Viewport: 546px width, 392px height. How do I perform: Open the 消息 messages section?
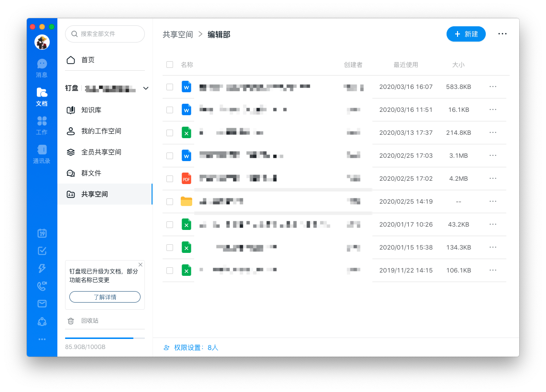click(42, 68)
